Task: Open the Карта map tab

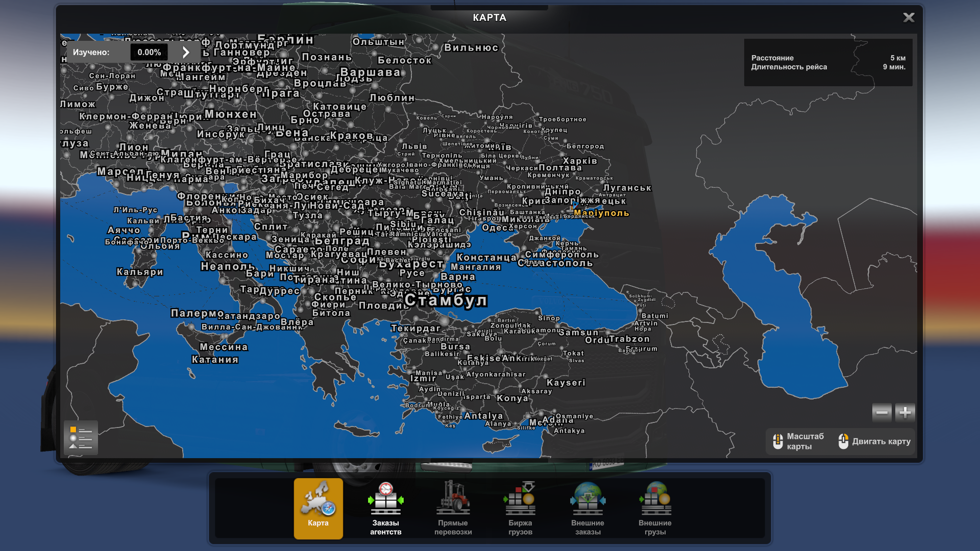Action: tap(318, 508)
